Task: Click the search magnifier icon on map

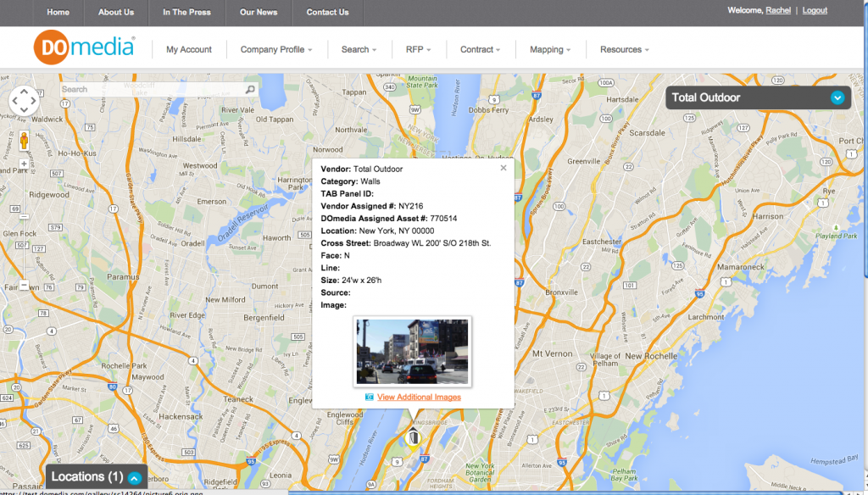Action: 250,89
